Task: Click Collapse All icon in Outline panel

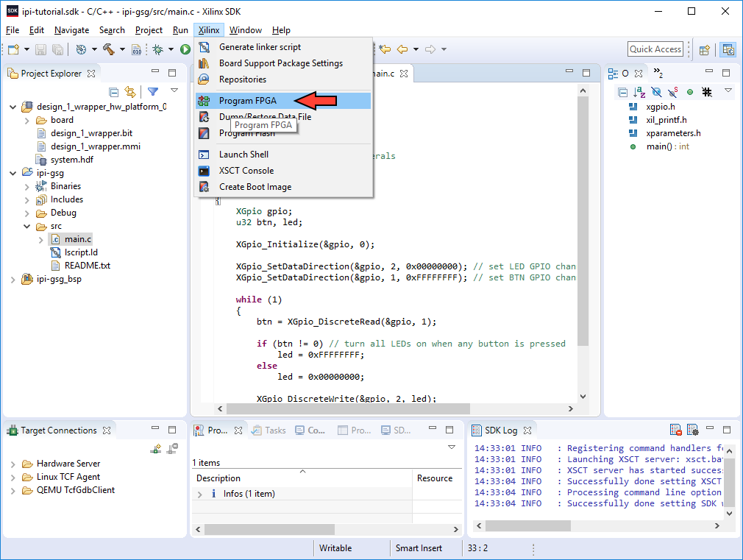Action: (622, 92)
